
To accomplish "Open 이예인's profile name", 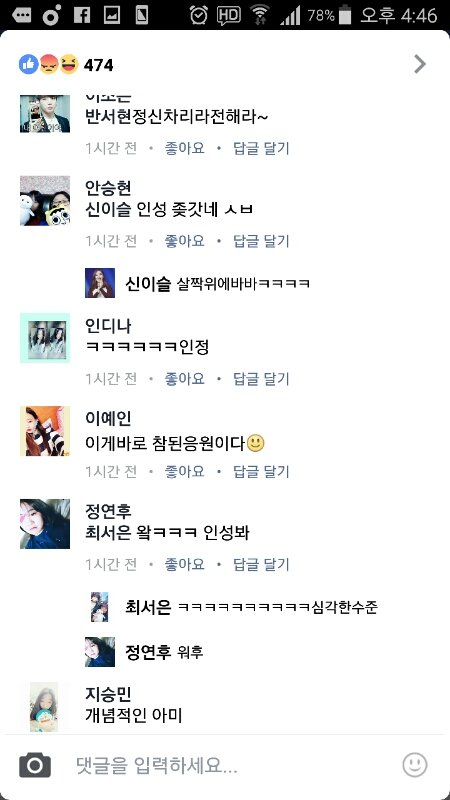I will point(108,418).
